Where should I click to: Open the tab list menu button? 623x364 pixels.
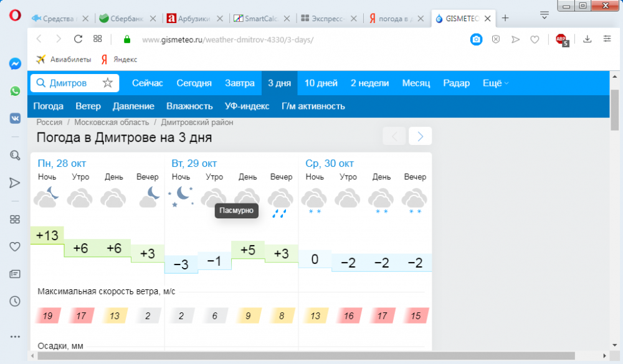click(544, 14)
